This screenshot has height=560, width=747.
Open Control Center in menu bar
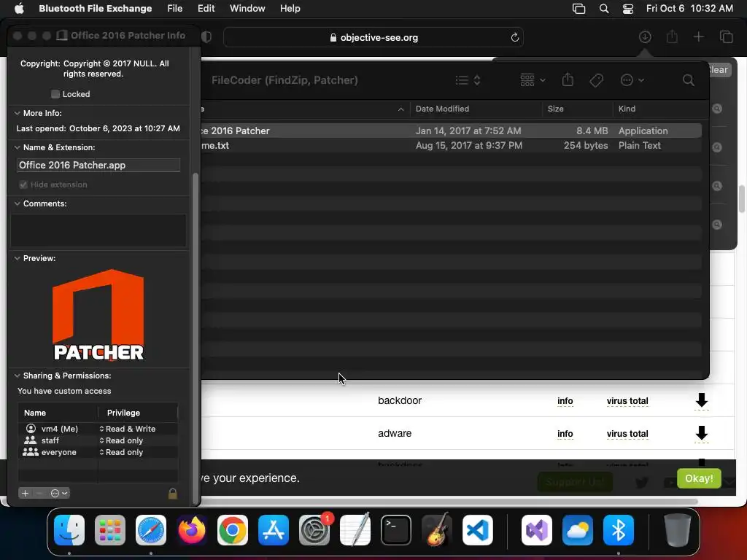coord(628,9)
